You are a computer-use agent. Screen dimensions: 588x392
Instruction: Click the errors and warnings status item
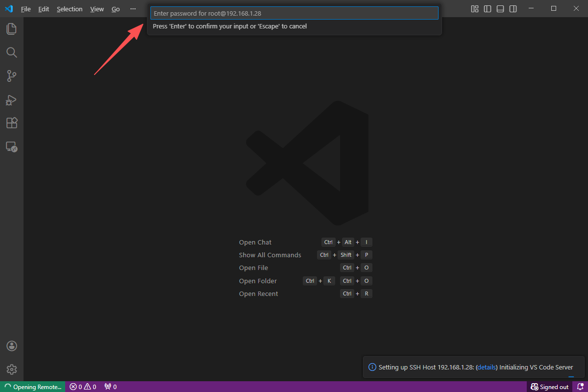point(83,387)
